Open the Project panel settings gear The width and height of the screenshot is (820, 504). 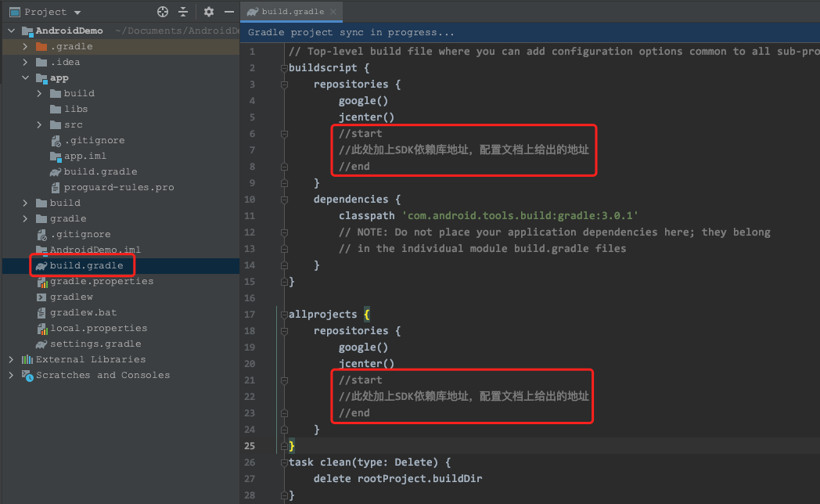click(x=209, y=12)
